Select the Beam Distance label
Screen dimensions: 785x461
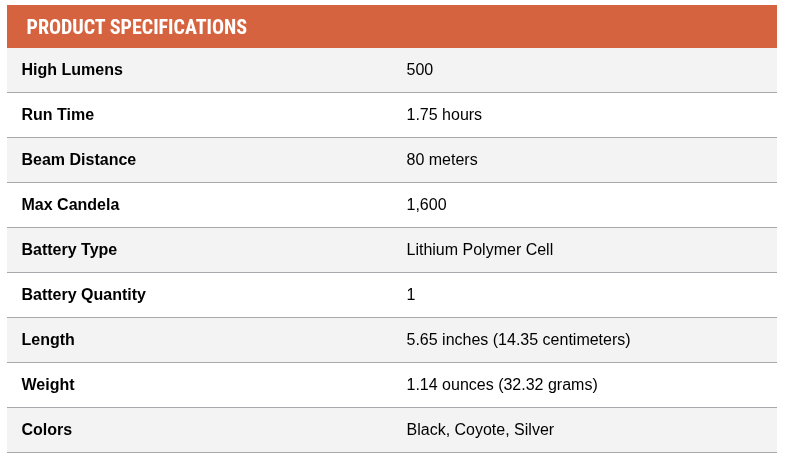coord(79,160)
